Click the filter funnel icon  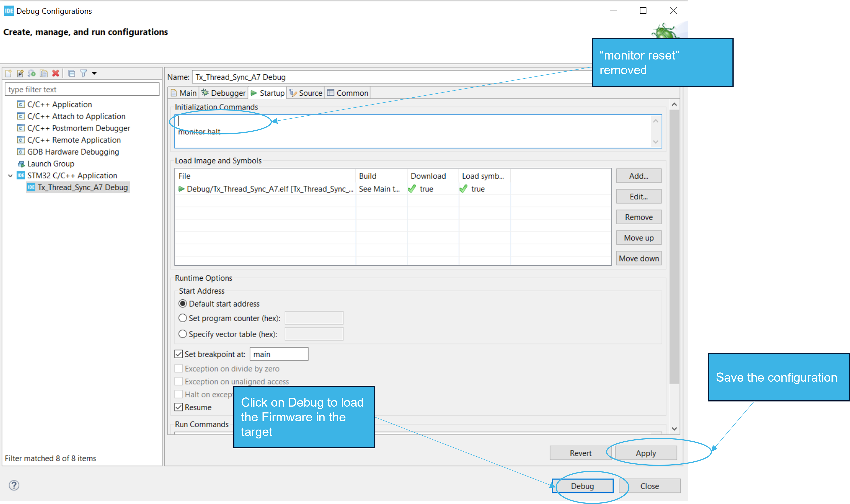(83, 73)
